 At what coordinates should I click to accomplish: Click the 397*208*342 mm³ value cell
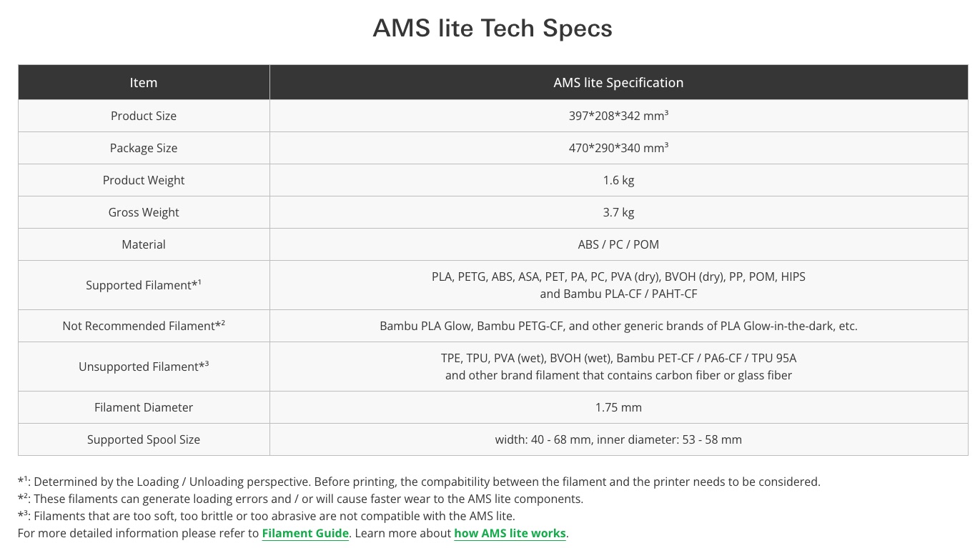618,116
